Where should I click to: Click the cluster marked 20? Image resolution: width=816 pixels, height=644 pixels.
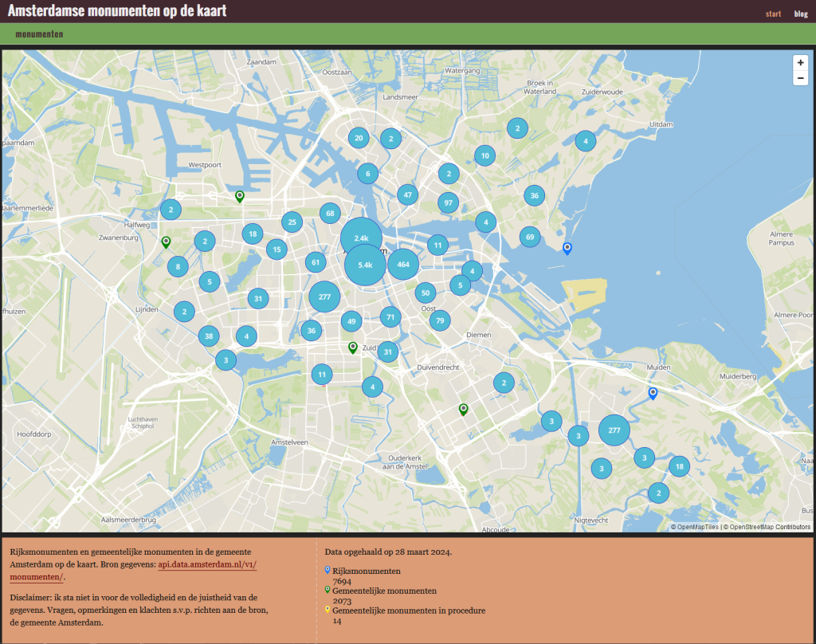pos(359,138)
